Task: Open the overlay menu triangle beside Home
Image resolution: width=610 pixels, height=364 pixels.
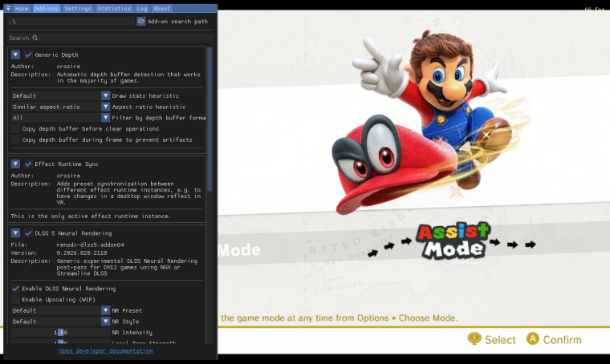Action: click(x=8, y=8)
